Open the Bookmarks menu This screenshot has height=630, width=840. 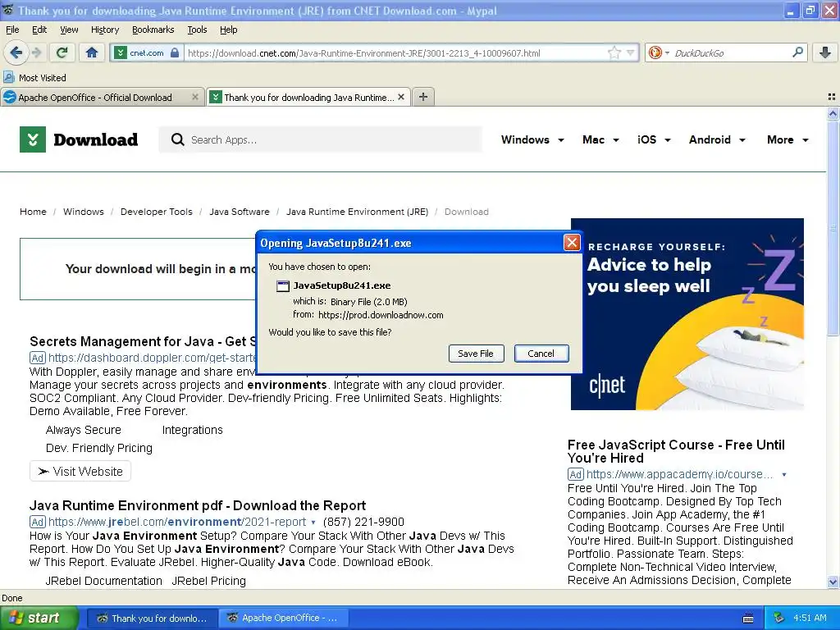pos(153,30)
